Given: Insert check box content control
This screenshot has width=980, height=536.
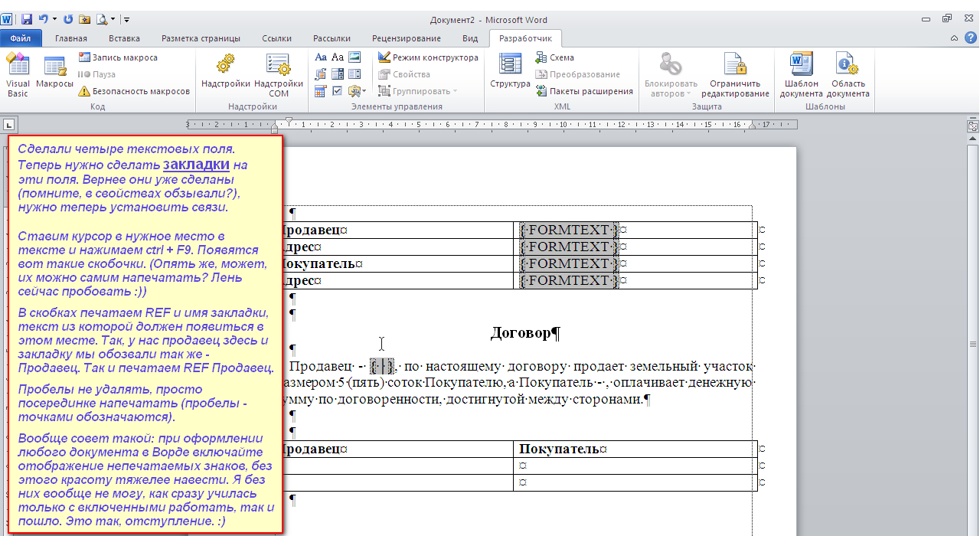Looking at the screenshot, I should 337,91.
